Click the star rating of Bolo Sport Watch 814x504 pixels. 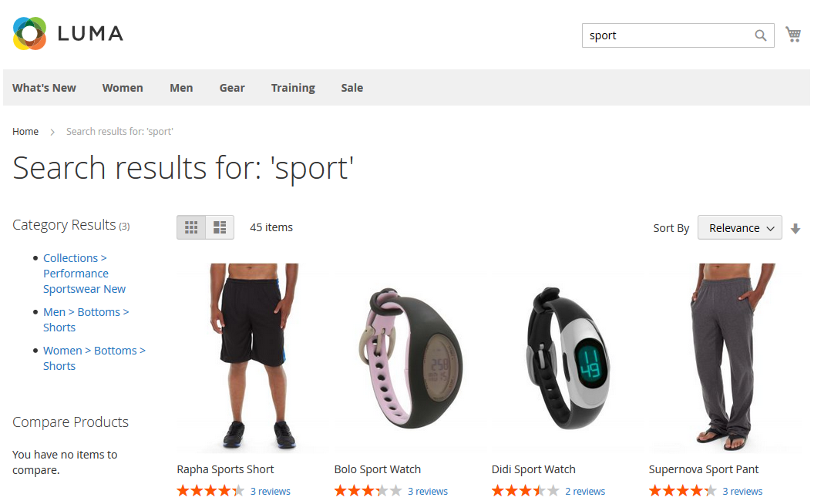point(368,490)
